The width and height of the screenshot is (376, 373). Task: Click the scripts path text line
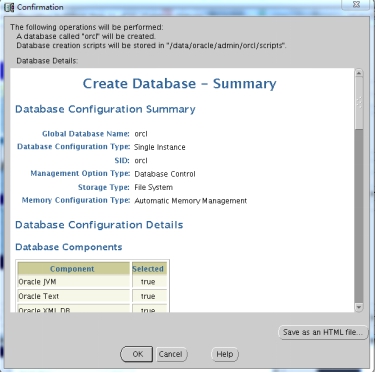(x=152, y=45)
